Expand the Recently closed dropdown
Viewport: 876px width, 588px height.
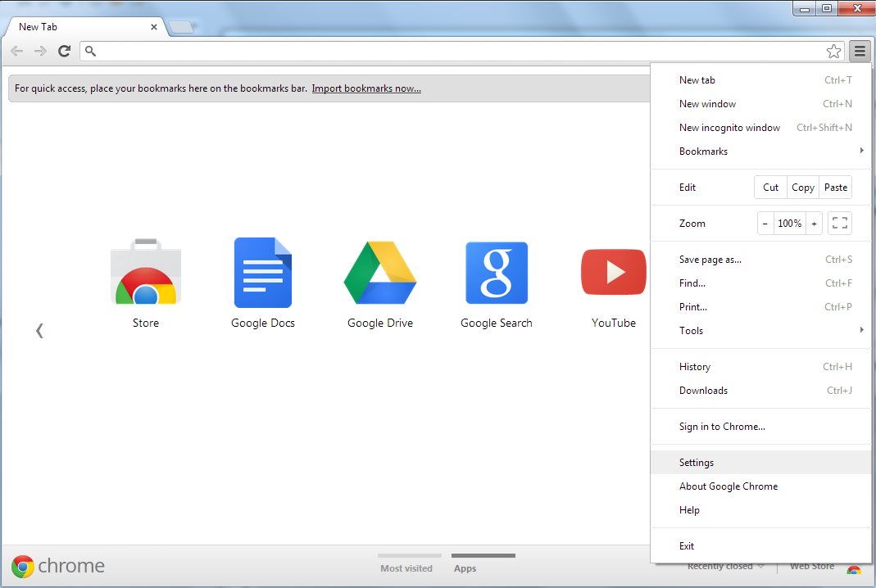click(725, 566)
